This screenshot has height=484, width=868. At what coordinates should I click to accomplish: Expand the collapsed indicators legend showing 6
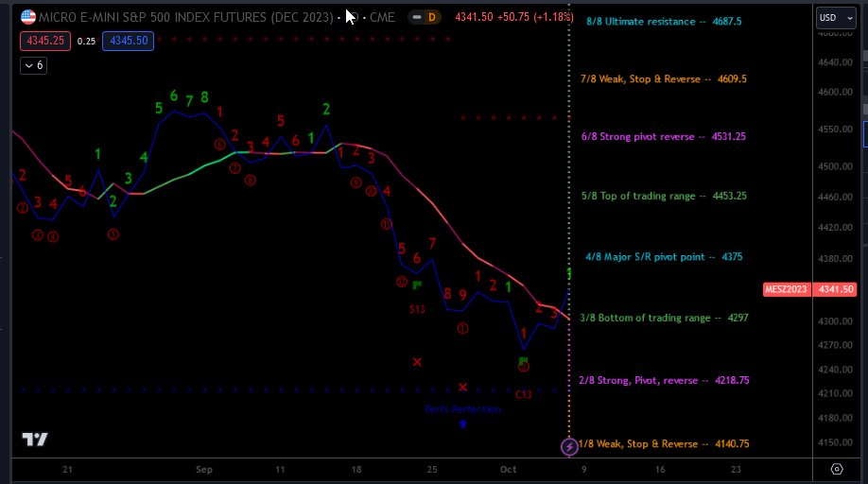[x=33, y=65]
